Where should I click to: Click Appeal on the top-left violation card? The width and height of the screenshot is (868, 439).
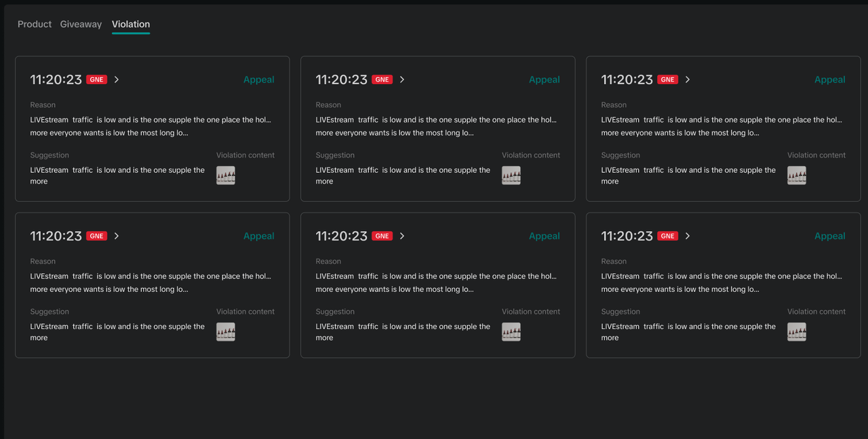coord(258,80)
